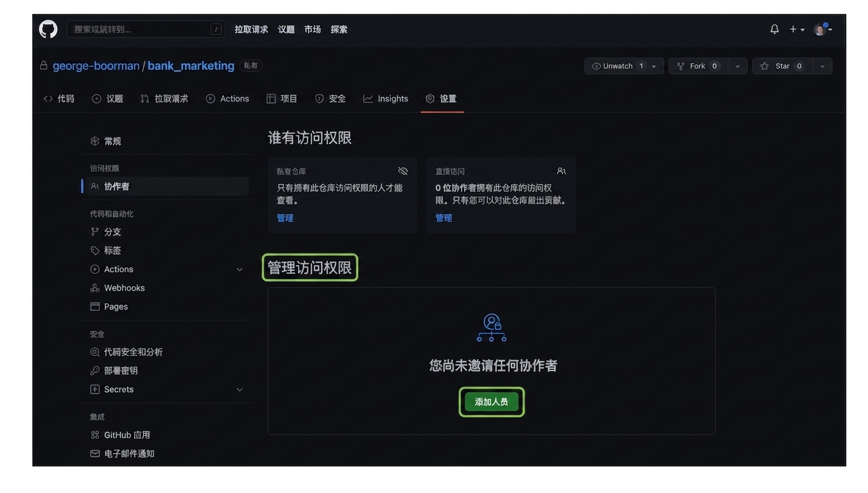The height and width of the screenshot is (493, 868).
Task: Click the gear icon beside 常规
Action: coord(95,141)
